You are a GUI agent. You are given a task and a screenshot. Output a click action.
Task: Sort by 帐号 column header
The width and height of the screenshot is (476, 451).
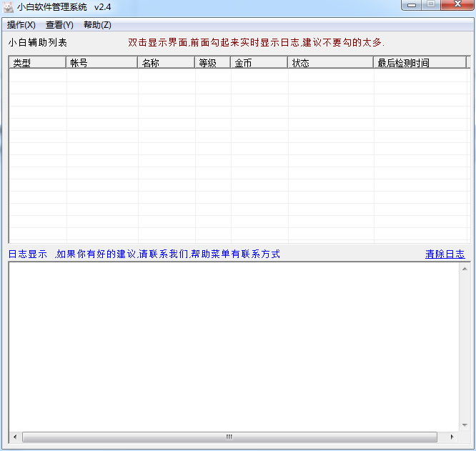[101, 63]
